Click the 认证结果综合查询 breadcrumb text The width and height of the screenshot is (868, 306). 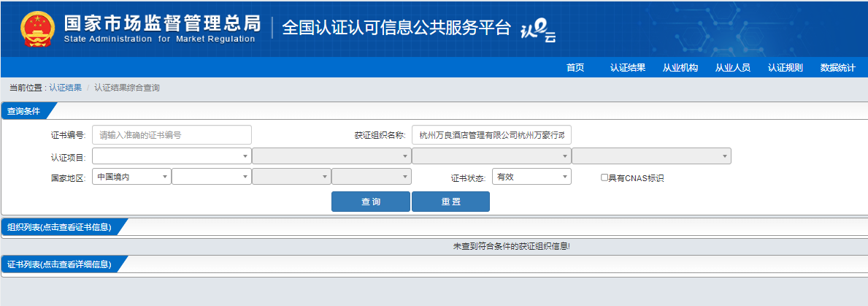click(127, 88)
